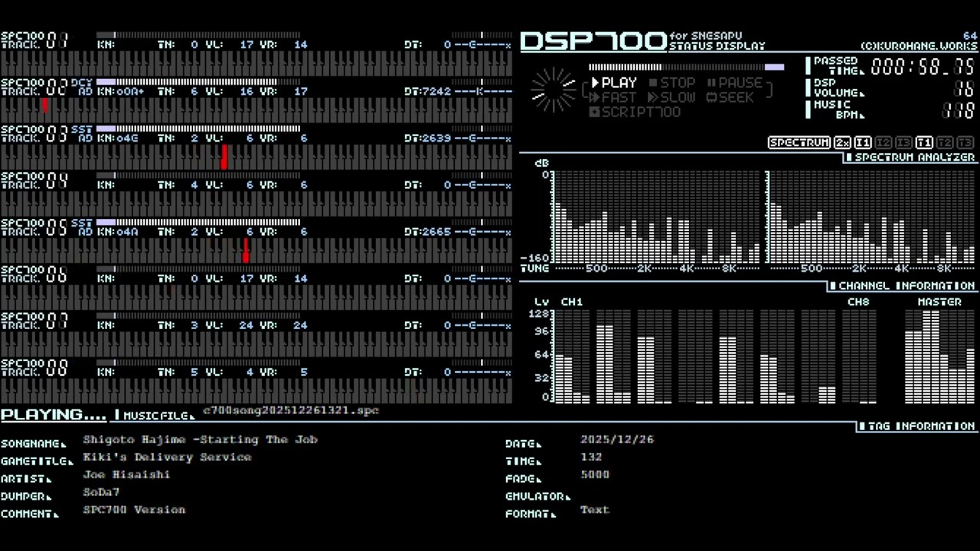Click the SPC700 TRACK 08 label
Image resolution: width=980 pixels, height=551 pixels.
(x=34, y=367)
